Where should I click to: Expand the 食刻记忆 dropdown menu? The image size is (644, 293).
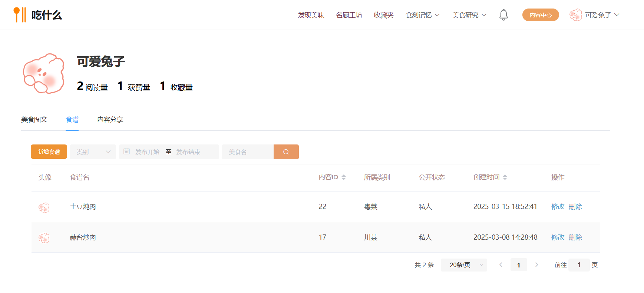tap(423, 15)
